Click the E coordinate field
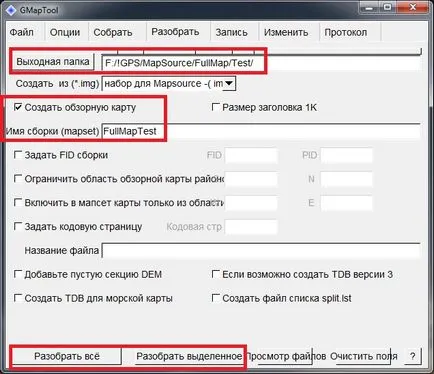Viewport: 434px width, 374px height. [x=347, y=203]
